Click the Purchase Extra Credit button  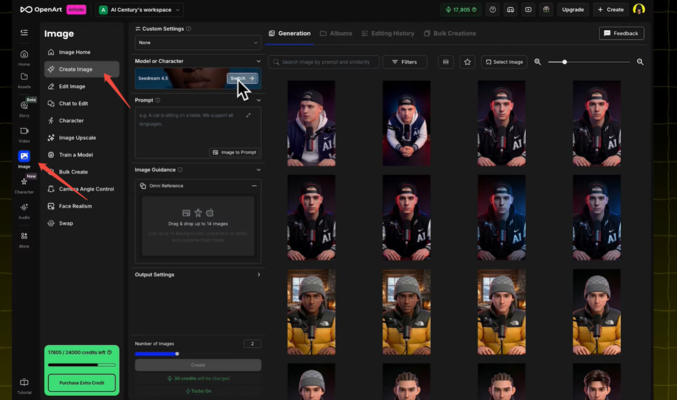click(82, 382)
